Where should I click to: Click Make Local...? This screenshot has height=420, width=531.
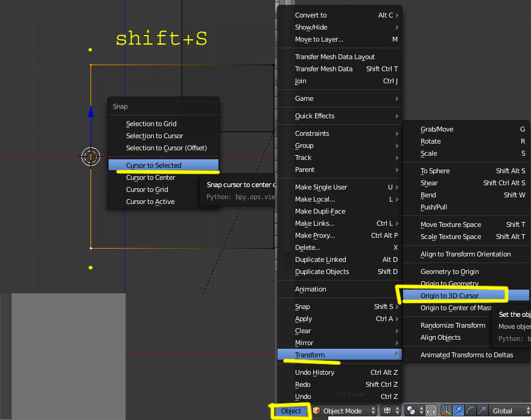pos(340,199)
